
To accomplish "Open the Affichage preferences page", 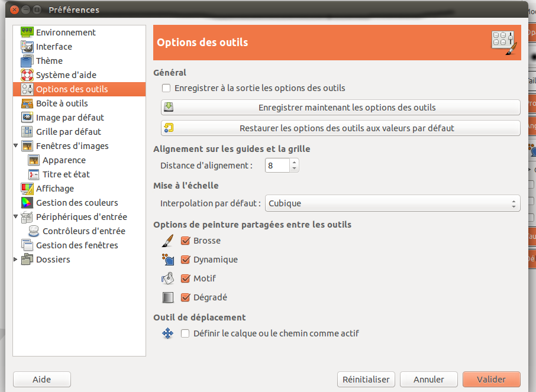I will [79, 189].
